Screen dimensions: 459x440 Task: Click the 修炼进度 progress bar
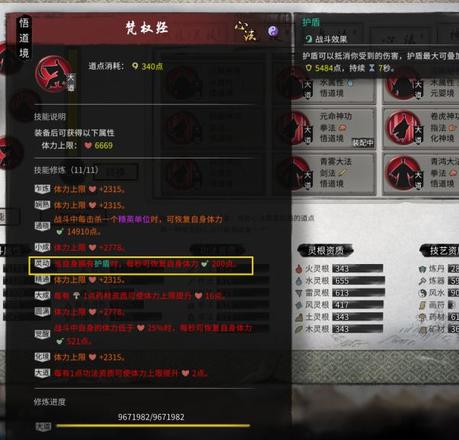click(x=153, y=426)
